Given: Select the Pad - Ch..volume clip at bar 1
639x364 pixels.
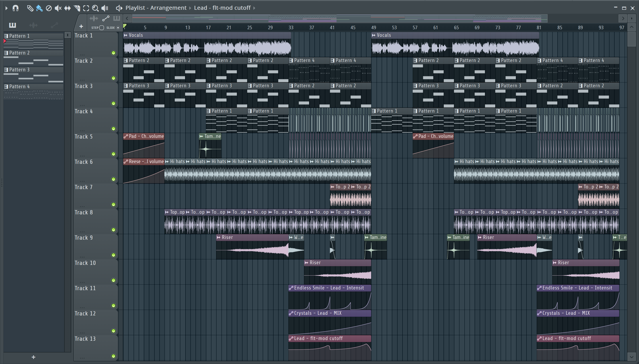Looking at the screenshot, I should tap(144, 145).
